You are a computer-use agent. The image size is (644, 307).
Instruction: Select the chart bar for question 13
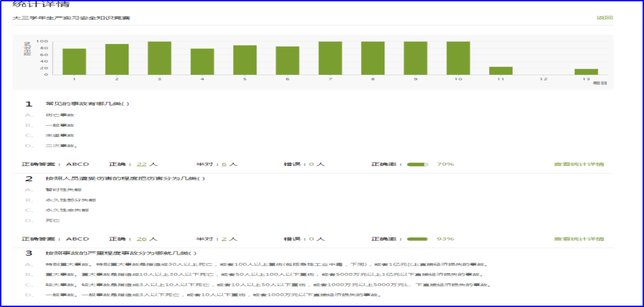(586, 72)
